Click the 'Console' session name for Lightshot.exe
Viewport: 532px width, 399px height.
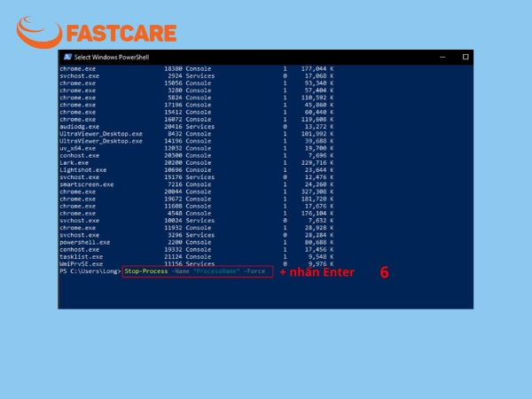coord(199,170)
